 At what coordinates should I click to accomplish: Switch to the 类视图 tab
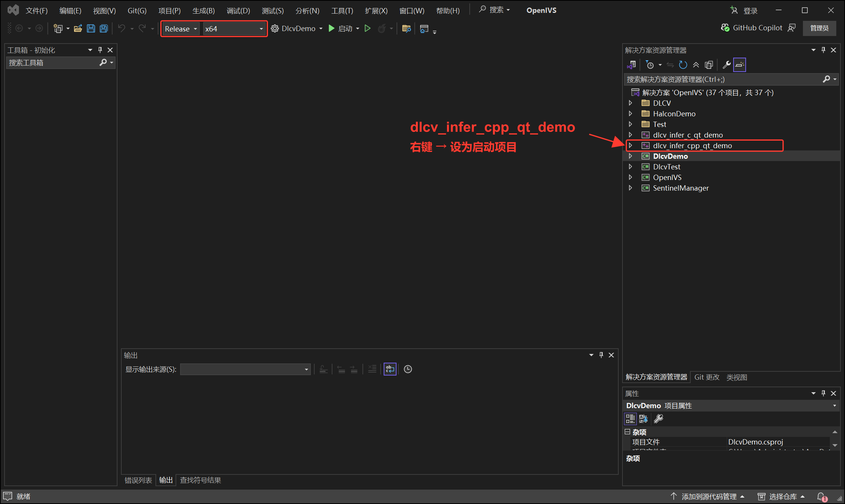coord(737,377)
